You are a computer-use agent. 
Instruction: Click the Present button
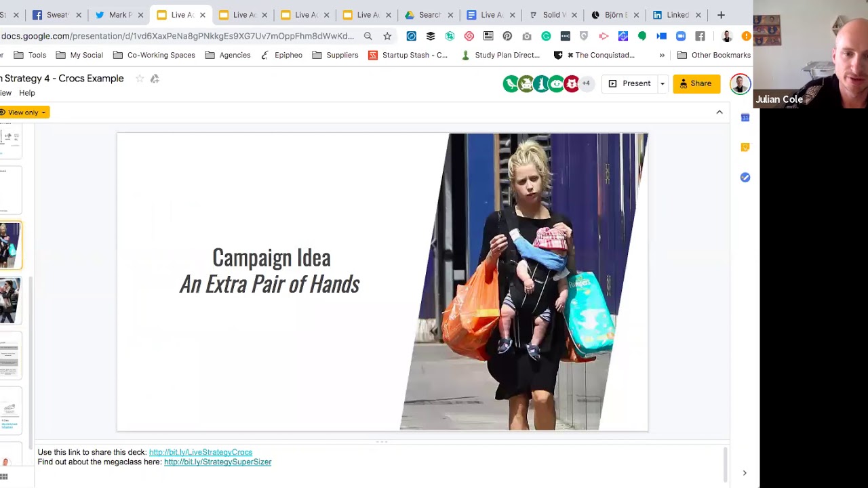(629, 83)
